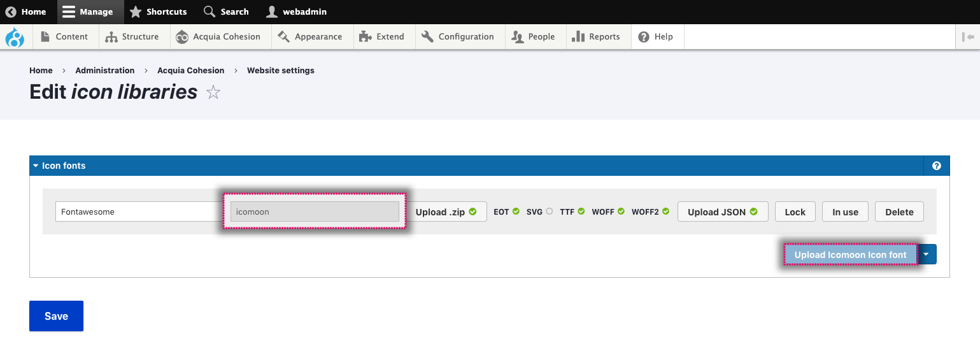The image size is (980, 351).
Task: Click the EOT format status
Action: (x=506, y=211)
